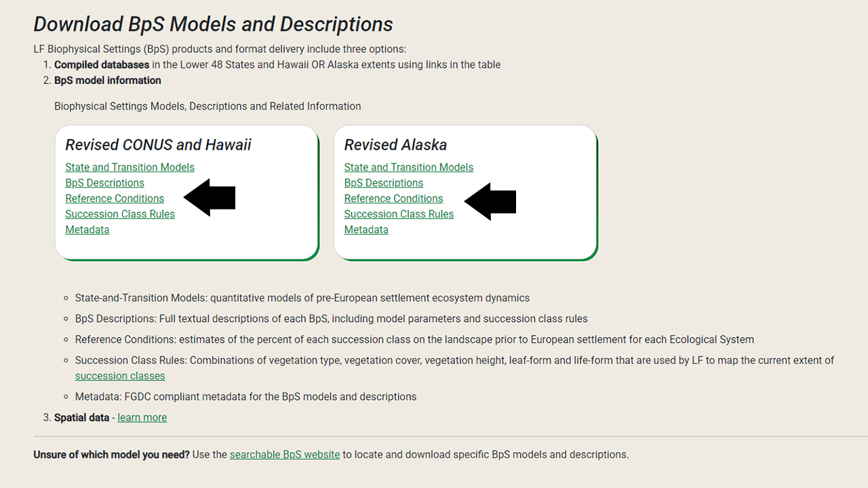Select the Revised CONUS and Hawaii card heading
The height and width of the screenshot is (488, 868).
158,144
